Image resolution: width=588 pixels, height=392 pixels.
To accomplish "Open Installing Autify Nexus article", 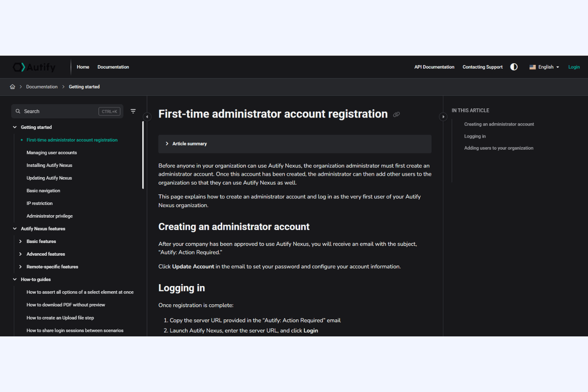I will pos(49,165).
